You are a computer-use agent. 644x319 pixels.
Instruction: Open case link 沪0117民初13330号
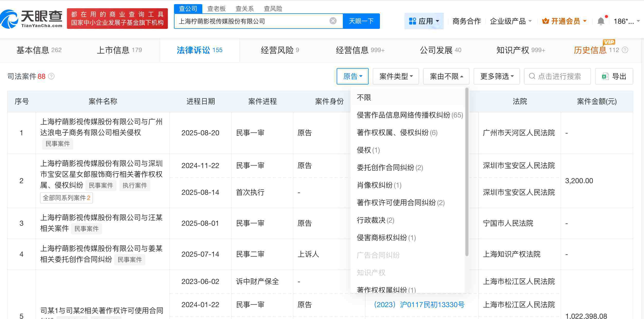(x=419, y=305)
